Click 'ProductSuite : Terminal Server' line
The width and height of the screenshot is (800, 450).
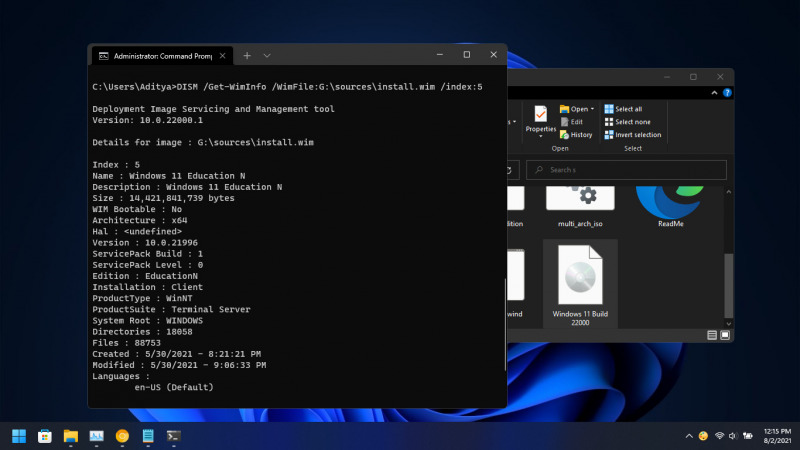click(x=171, y=310)
